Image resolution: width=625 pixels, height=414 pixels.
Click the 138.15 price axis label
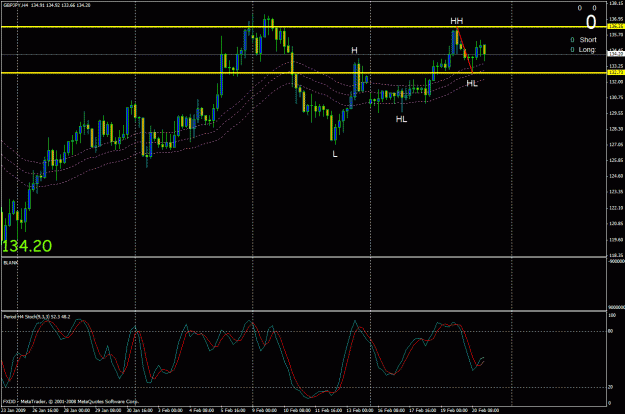click(616, 3)
